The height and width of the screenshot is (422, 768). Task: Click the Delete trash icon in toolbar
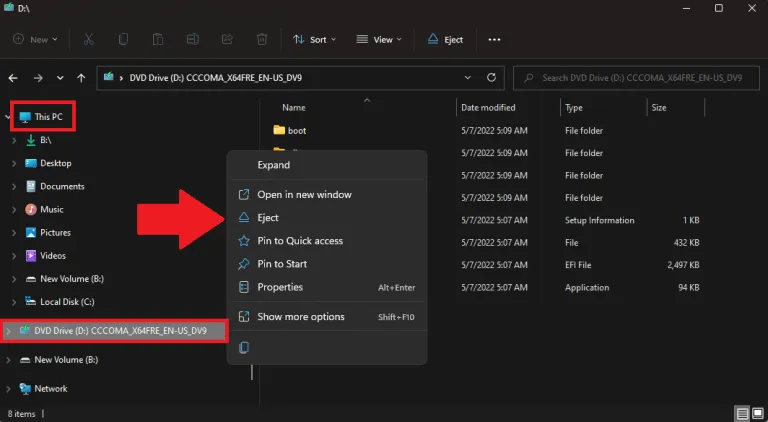pos(262,39)
